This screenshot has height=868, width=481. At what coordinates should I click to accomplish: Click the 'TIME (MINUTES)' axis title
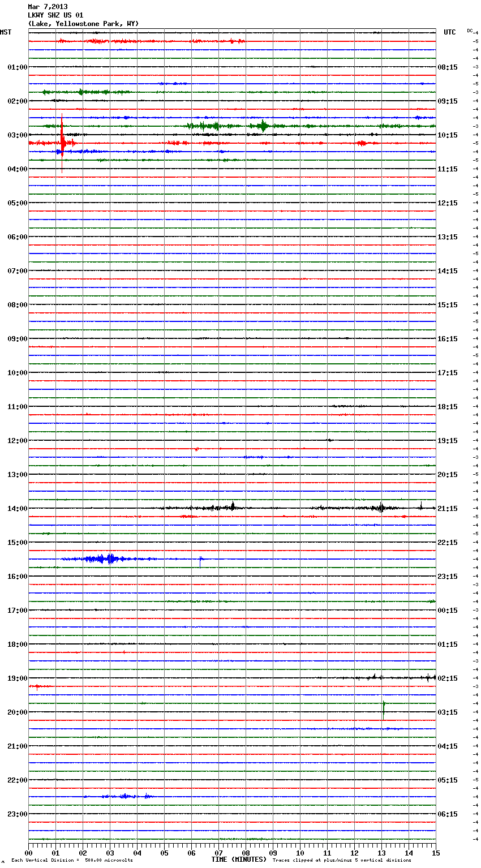point(239,860)
